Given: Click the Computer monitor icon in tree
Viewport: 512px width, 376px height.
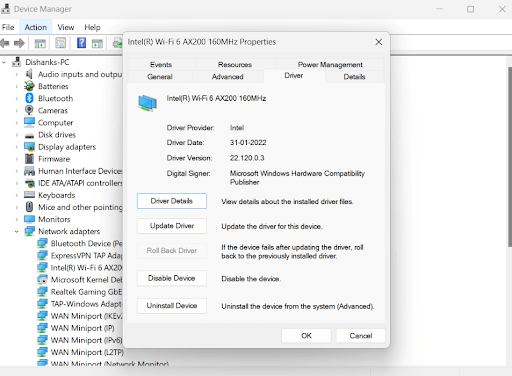Looking at the screenshot, I should click(29, 122).
